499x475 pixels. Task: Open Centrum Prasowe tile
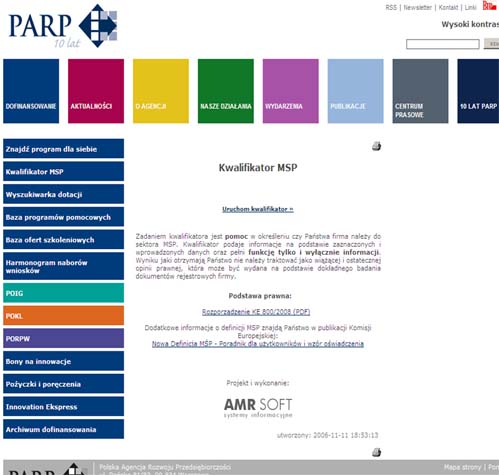click(420, 91)
